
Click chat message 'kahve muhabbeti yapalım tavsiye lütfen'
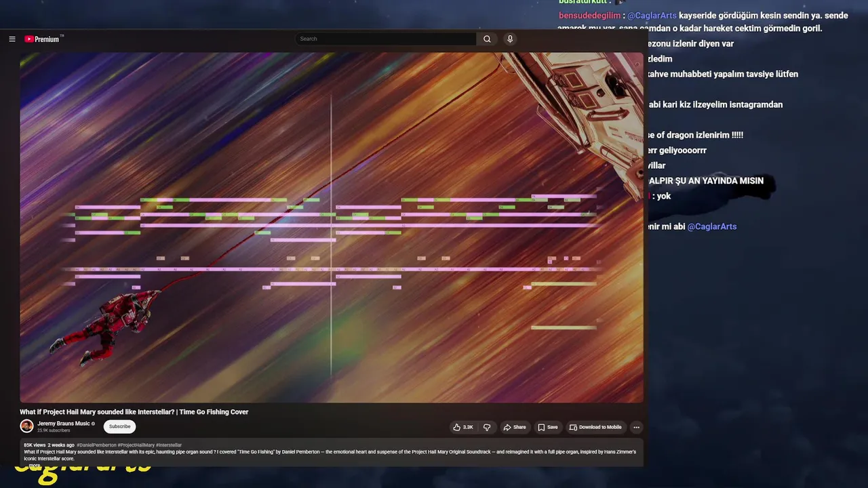pyautogui.click(x=722, y=74)
